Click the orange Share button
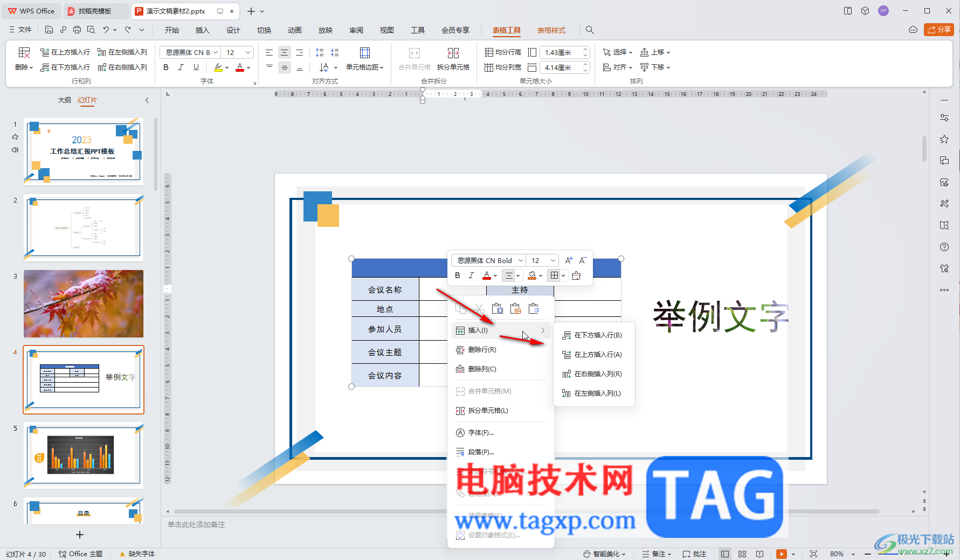 click(939, 30)
